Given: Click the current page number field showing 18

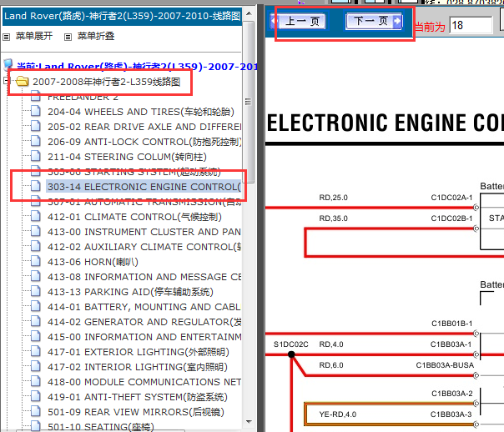Looking at the screenshot, I should 471,25.
